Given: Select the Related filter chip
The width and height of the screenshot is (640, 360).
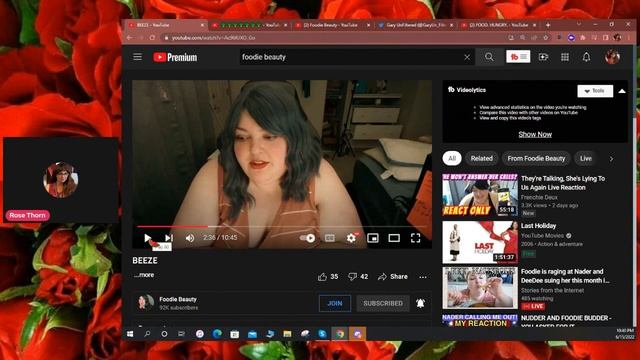Looking at the screenshot, I should click(x=482, y=158).
